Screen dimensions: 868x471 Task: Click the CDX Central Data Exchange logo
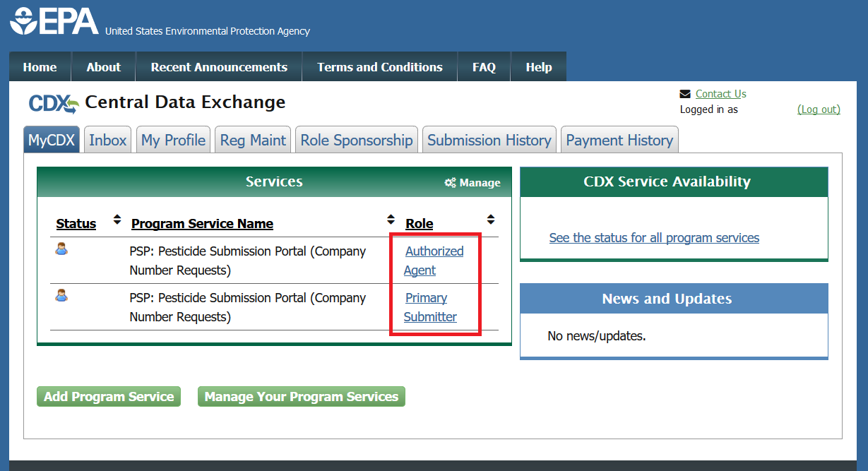click(54, 103)
